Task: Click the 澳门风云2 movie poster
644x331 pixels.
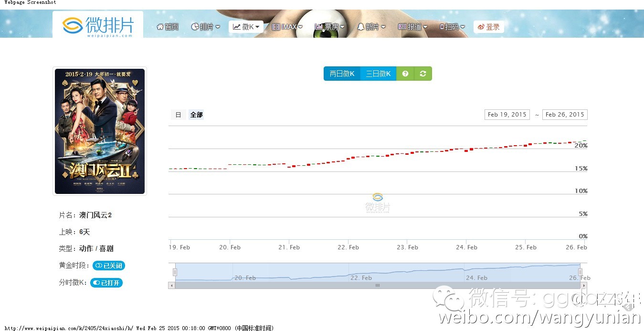Action: [x=100, y=131]
